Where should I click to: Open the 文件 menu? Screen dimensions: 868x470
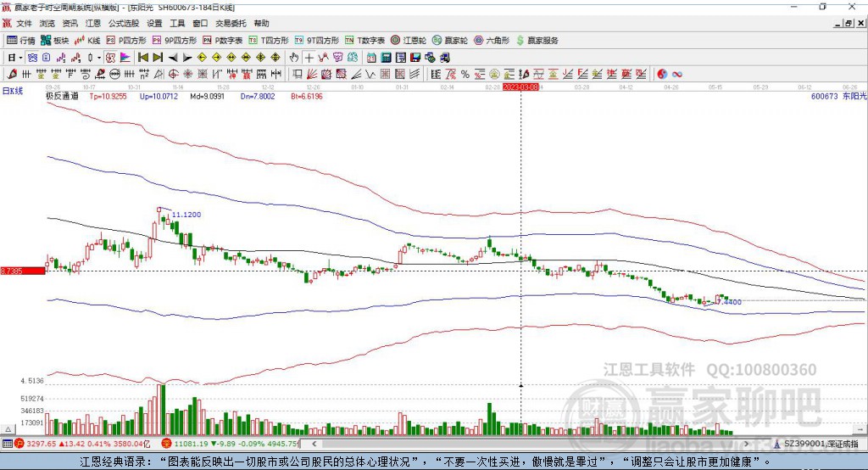24,23
